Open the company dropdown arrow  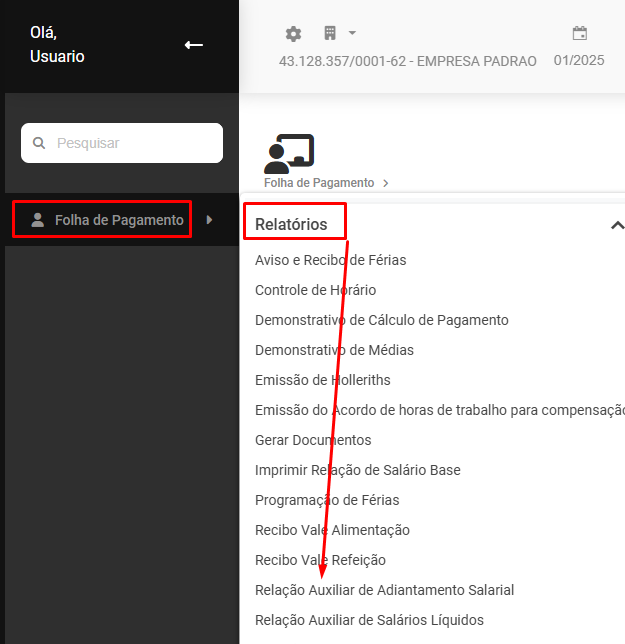point(352,33)
